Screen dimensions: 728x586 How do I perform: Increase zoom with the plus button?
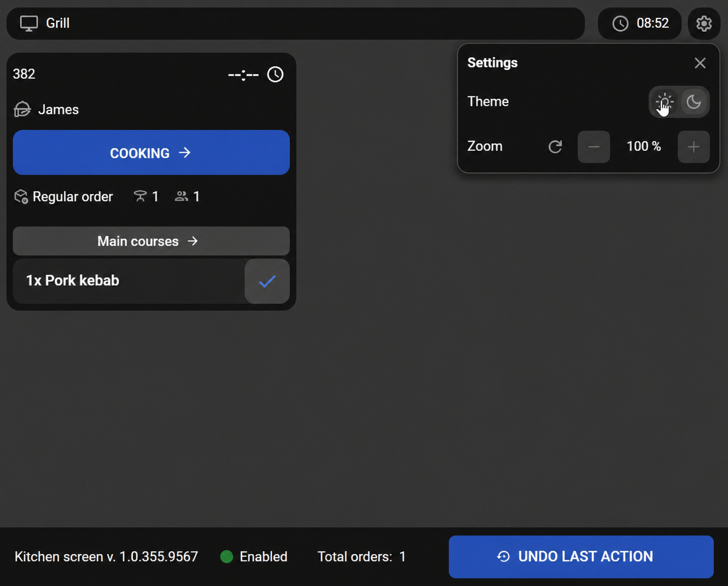pyautogui.click(x=694, y=147)
